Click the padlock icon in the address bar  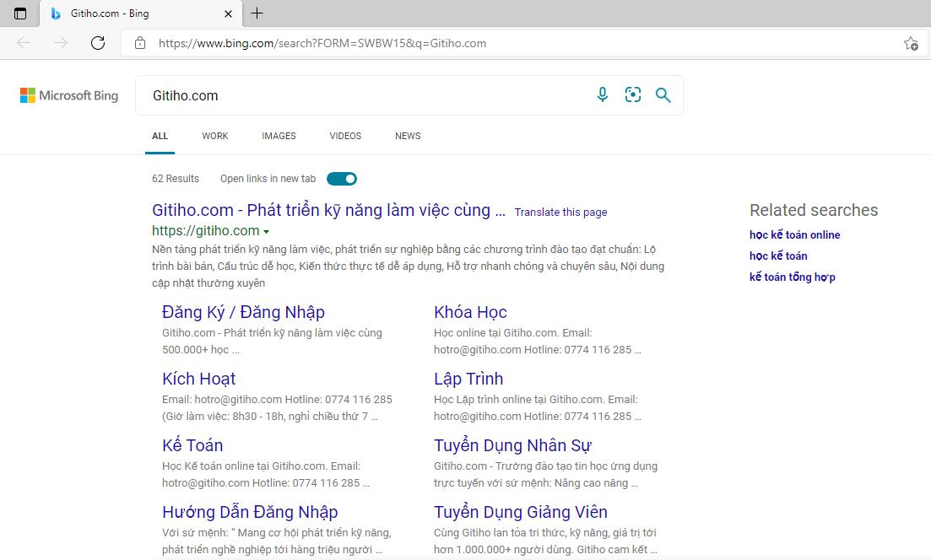pos(140,42)
